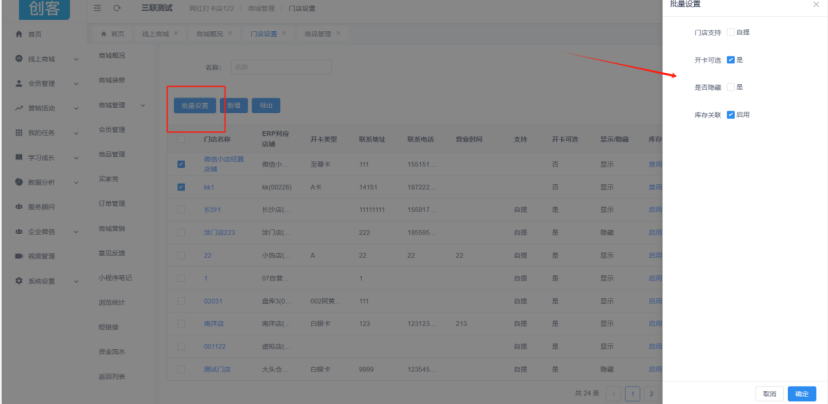Enable the 是 checkbox for 开卡可选

pos(731,60)
